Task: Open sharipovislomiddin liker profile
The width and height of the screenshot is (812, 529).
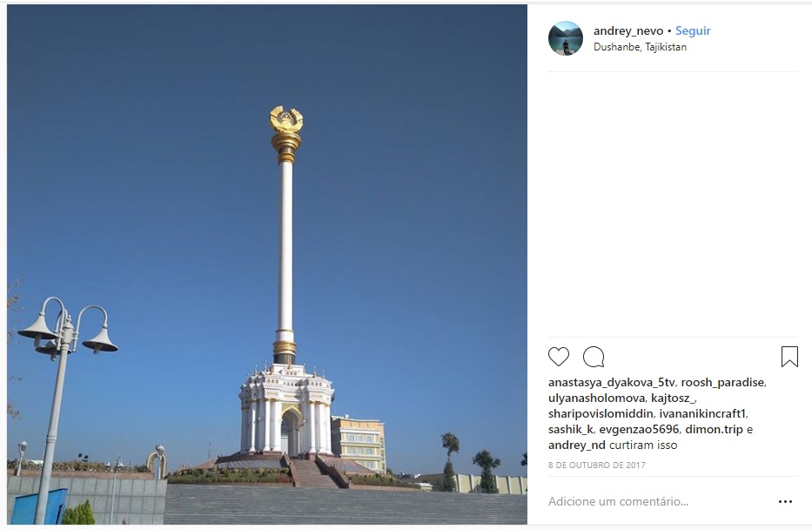Action: 601,413
